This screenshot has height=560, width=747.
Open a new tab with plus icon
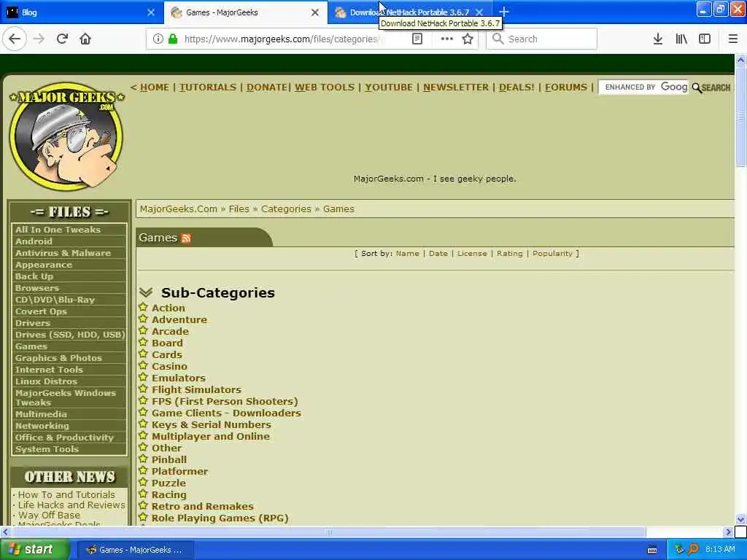coord(504,12)
